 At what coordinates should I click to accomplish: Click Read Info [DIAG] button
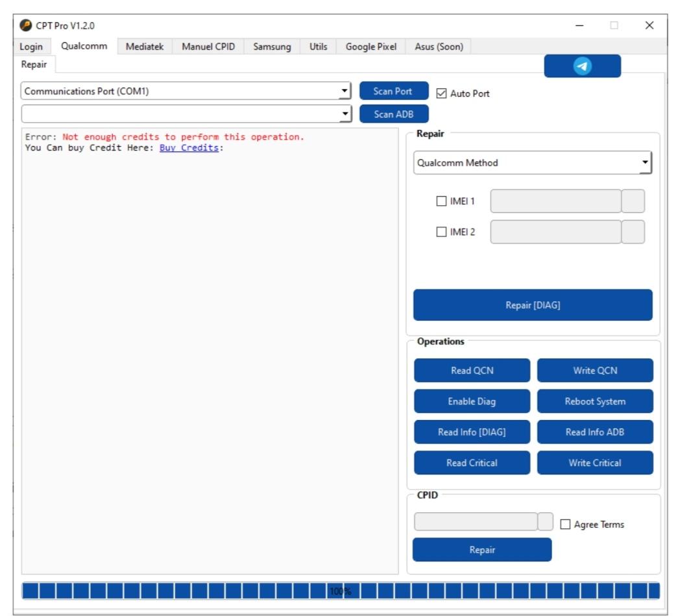click(x=472, y=432)
